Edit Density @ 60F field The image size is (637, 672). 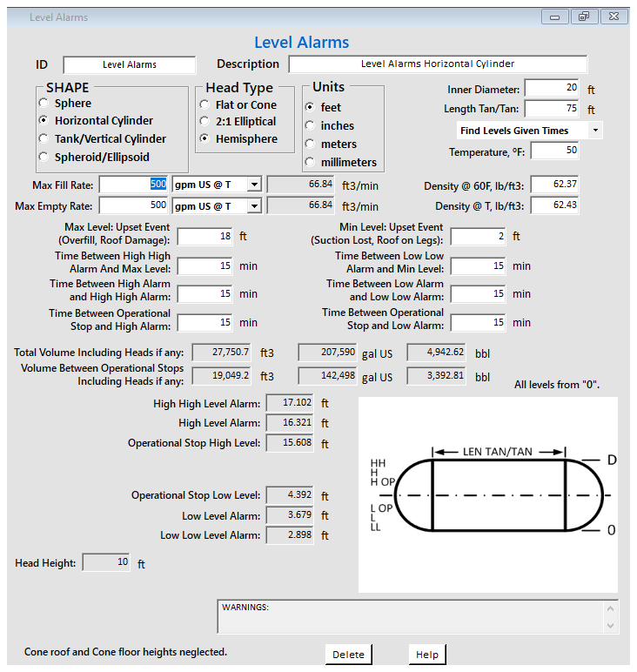[x=554, y=185]
